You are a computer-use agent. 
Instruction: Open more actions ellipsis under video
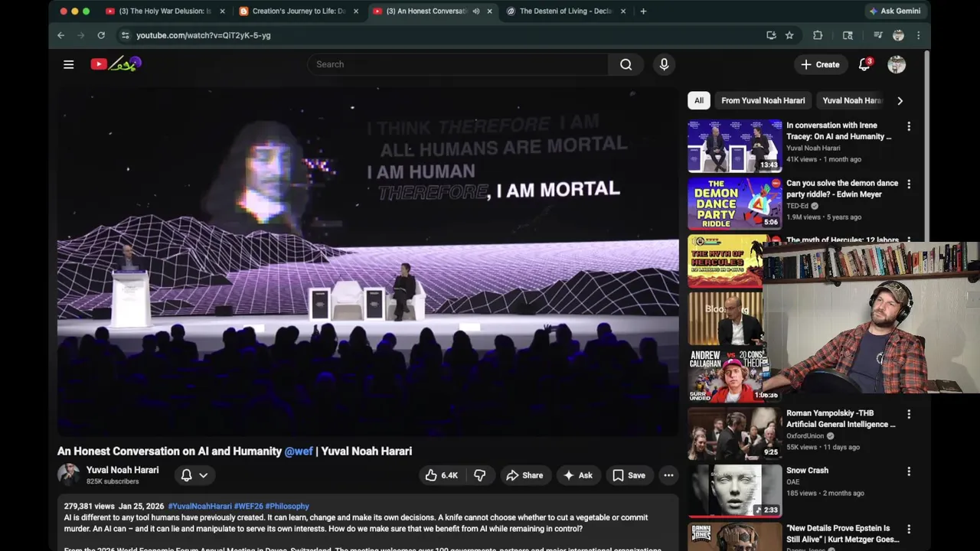668,475
